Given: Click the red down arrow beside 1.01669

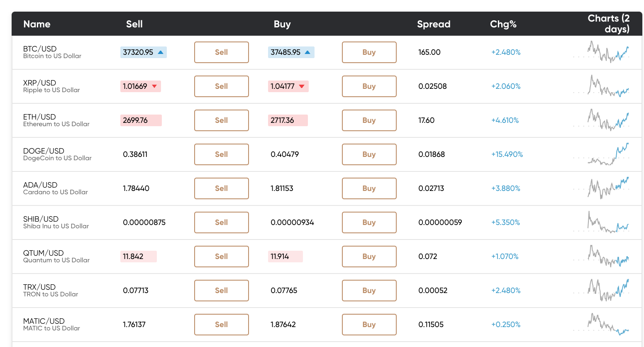Looking at the screenshot, I should [154, 86].
